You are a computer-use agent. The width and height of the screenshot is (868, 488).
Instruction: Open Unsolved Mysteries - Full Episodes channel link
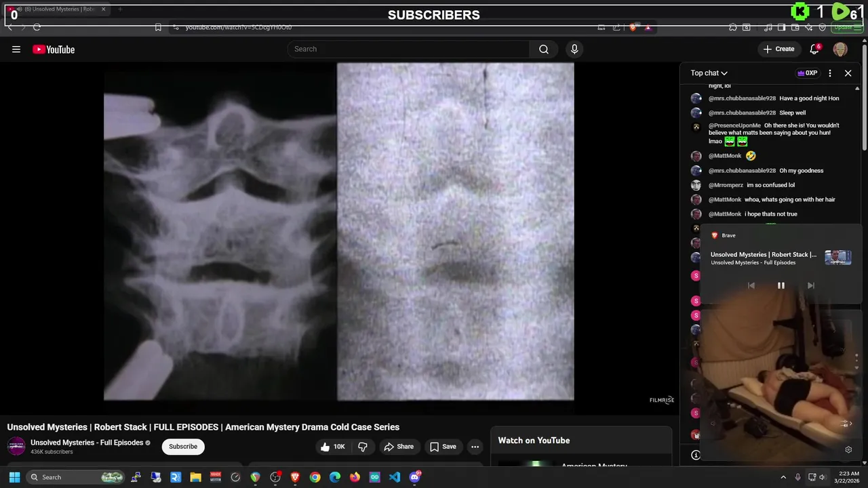pos(87,443)
